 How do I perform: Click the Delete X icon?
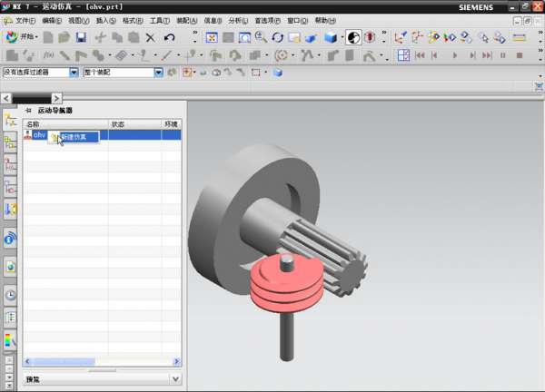[x=150, y=37]
